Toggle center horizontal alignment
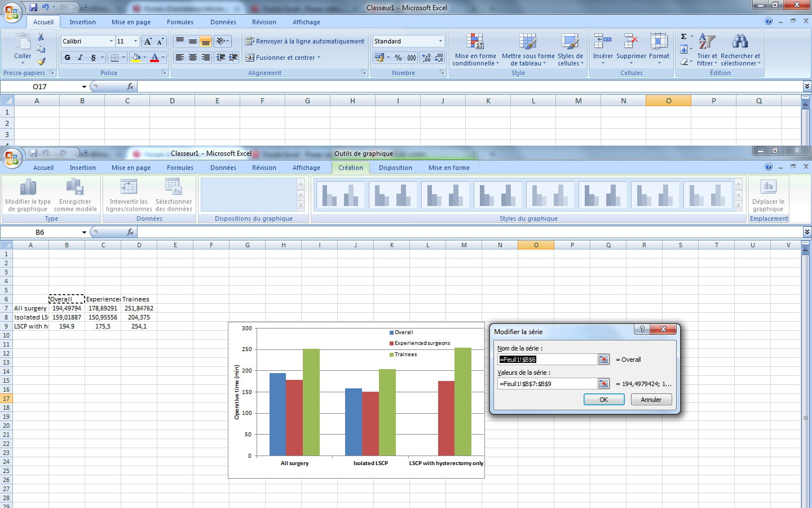Screen dimensions: 812x508 click(x=192, y=58)
